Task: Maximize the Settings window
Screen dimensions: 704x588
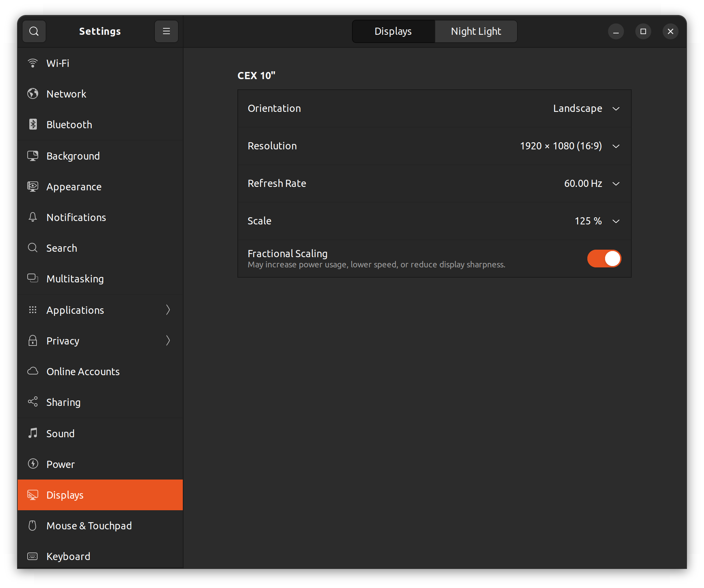Action: 643,31
